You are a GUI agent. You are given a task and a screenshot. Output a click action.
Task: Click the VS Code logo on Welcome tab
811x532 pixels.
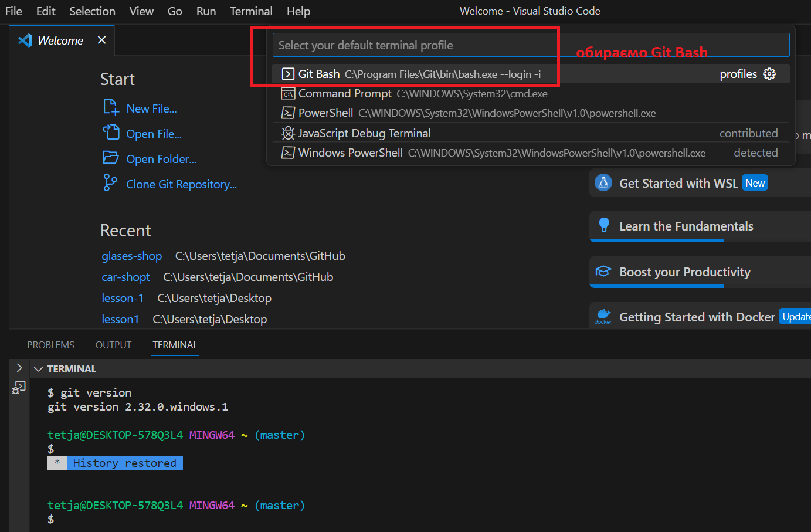(25, 40)
